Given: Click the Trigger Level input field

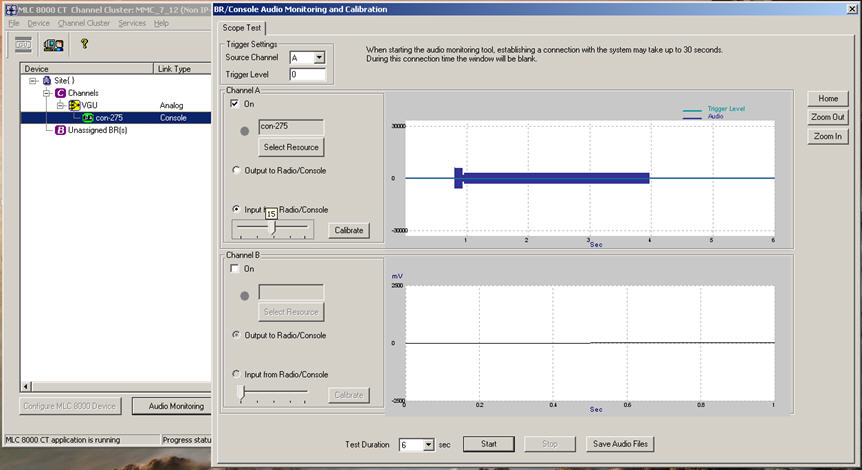Looking at the screenshot, I should tap(308, 74).
